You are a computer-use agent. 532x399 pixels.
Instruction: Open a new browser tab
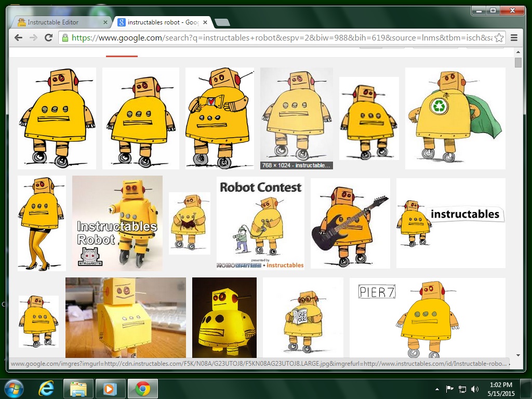[x=222, y=22]
